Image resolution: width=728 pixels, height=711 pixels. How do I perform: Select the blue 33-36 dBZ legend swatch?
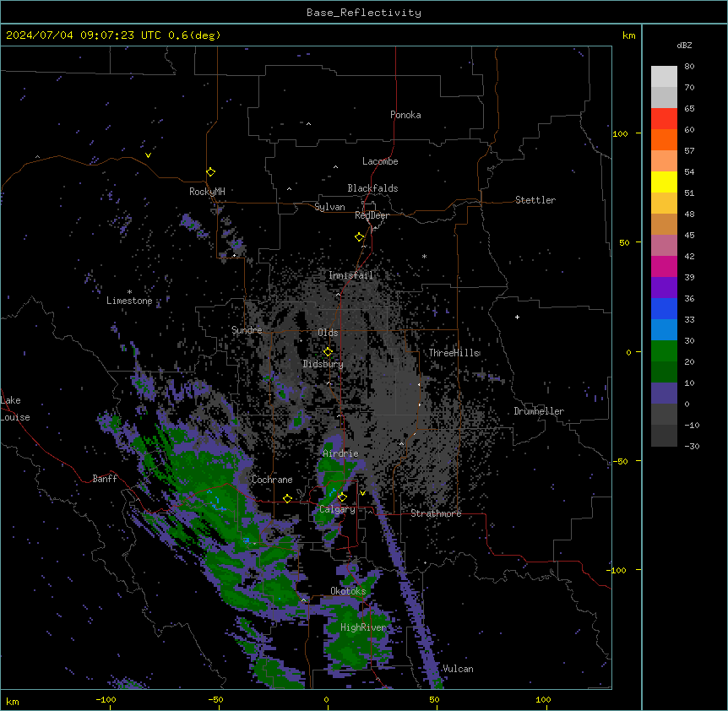(x=664, y=308)
